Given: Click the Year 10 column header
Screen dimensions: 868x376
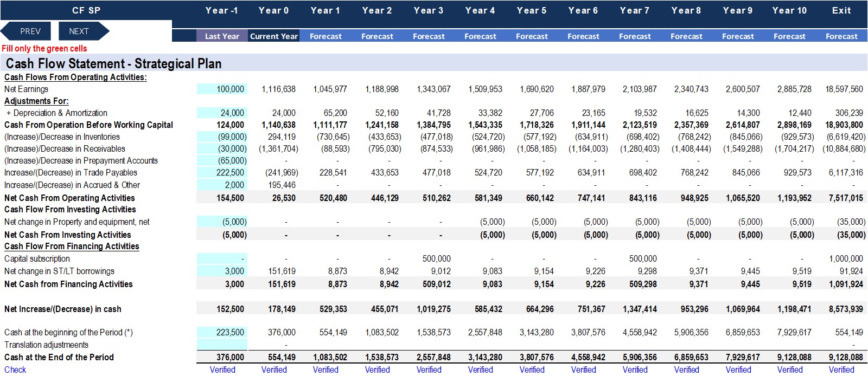Looking at the screenshot, I should coord(789,10).
